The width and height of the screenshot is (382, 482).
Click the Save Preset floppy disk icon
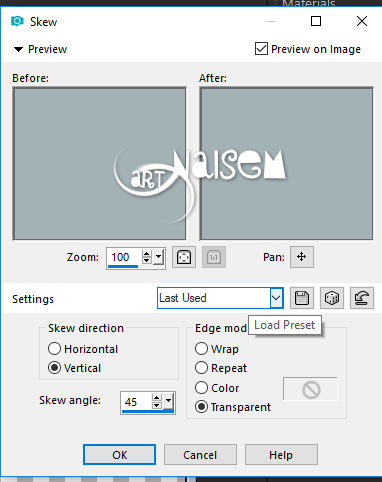tap(302, 298)
